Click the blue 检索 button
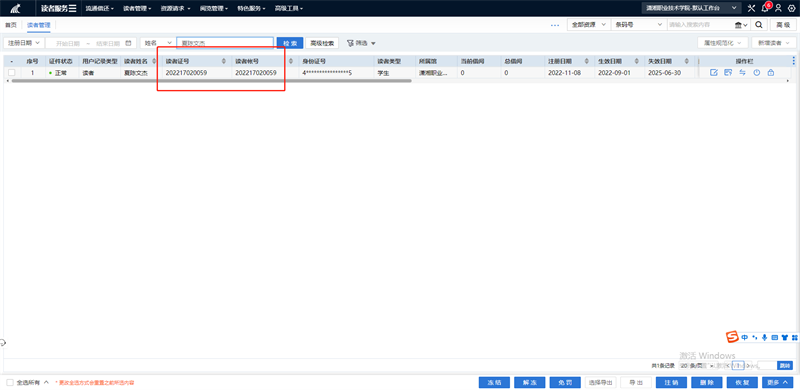 tap(290, 43)
